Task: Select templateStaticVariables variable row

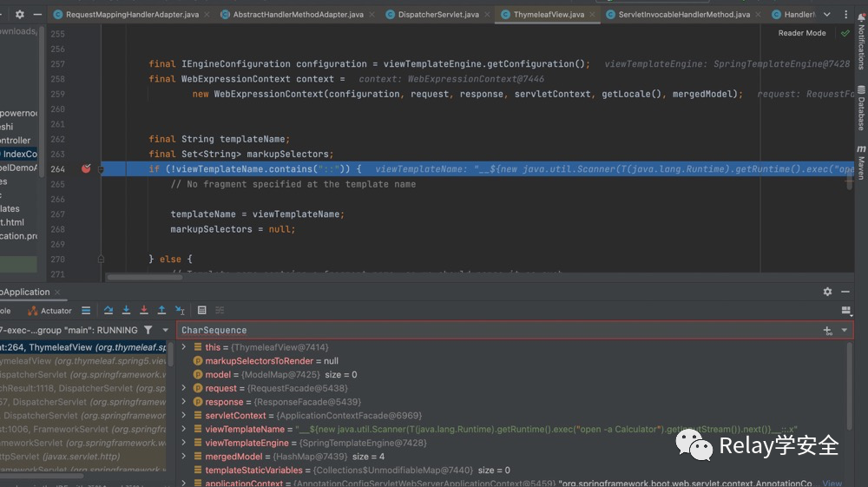Action: click(512, 470)
